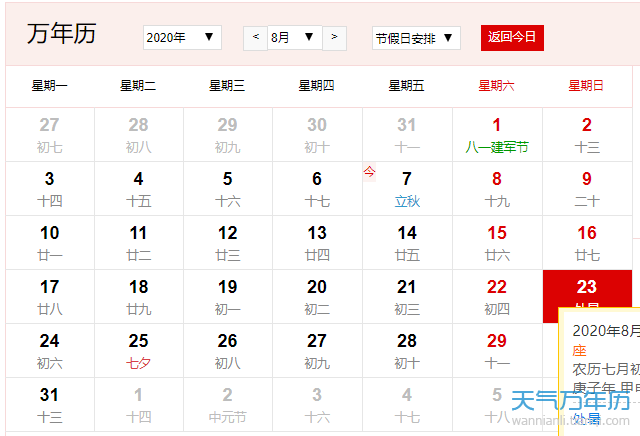This screenshot has width=640, height=436.
Task: Select August 20 初二
Action: pyautogui.click(x=317, y=297)
